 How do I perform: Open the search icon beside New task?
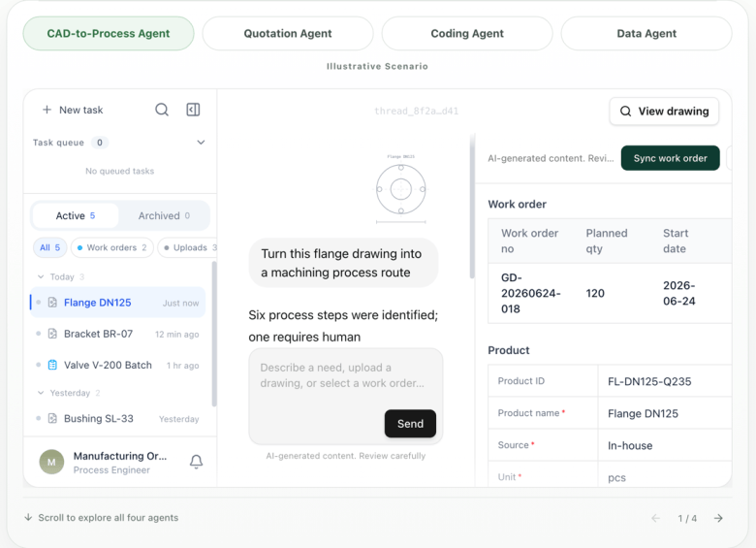tap(162, 110)
